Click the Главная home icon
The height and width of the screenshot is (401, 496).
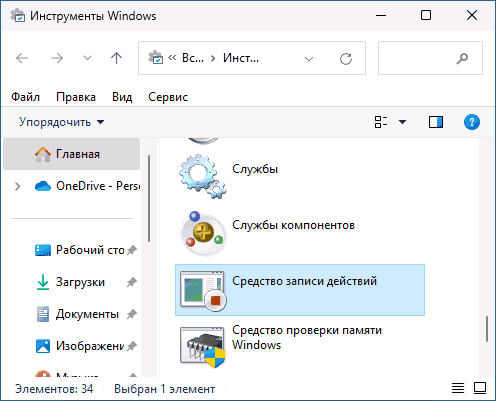pyautogui.click(x=43, y=154)
